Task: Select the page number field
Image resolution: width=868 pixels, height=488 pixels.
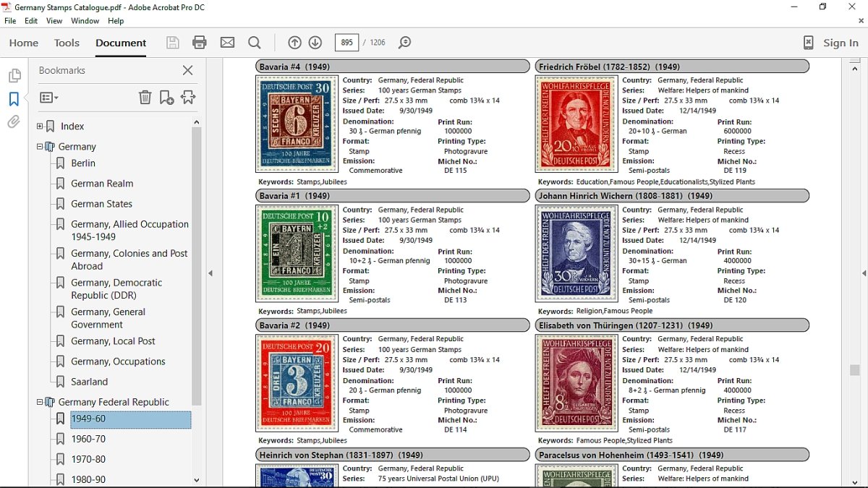Action: coord(346,43)
